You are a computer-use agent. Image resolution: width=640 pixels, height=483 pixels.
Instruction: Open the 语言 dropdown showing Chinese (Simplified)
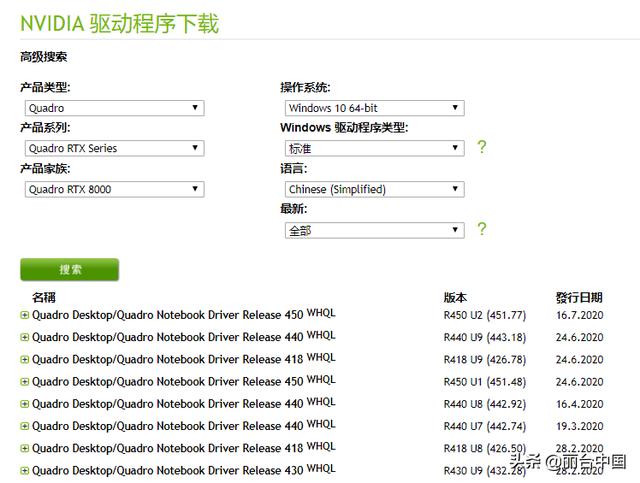coord(374,189)
